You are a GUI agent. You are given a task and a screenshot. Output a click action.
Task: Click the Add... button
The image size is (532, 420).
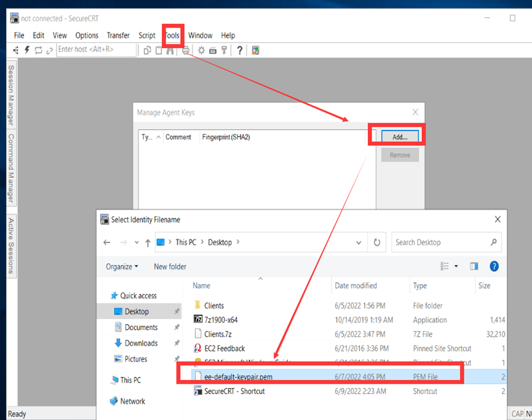tap(400, 137)
